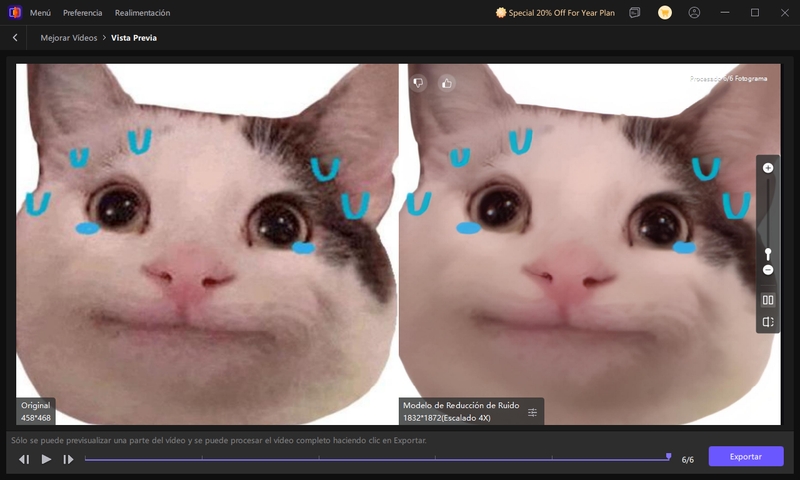Open the Special 20% Off For Year Plan offer
This screenshot has width=800, height=480.
tap(555, 13)
